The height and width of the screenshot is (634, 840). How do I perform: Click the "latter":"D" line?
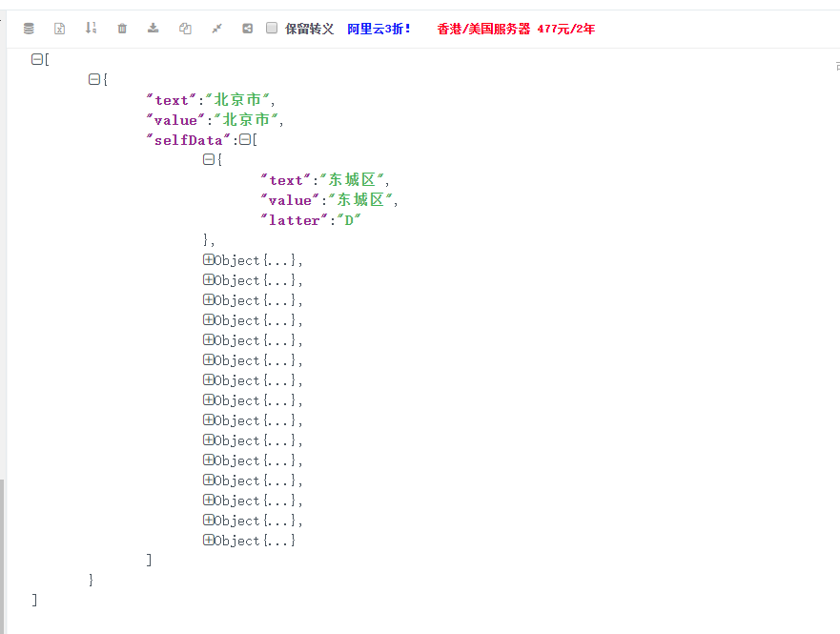311,220
